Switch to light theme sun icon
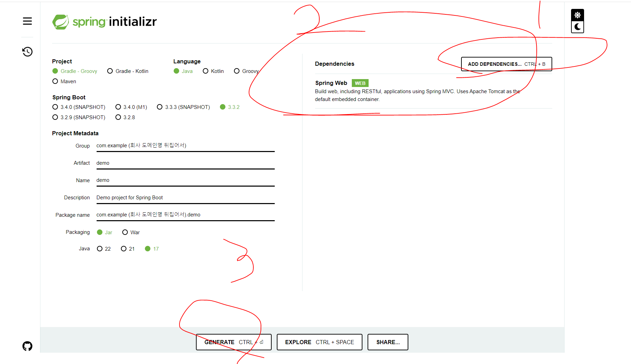 pos(578,15)
